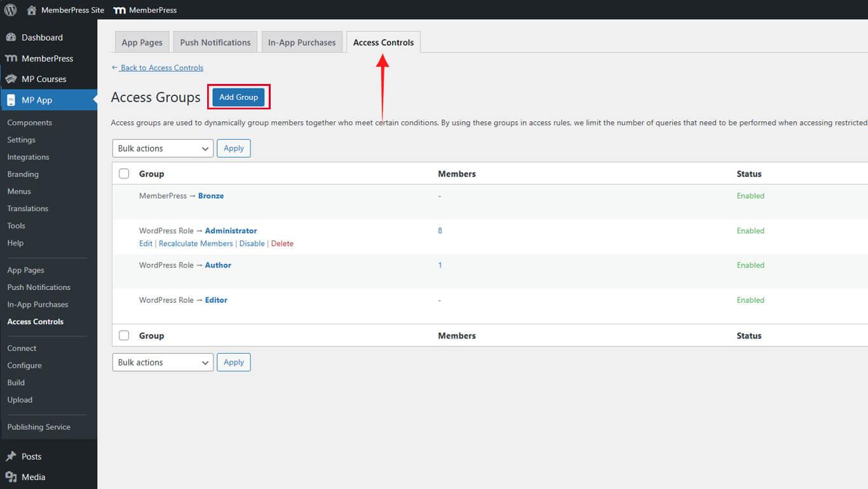868x489 pixels.
Task: Open Branding in the sidebar submenu
Action: click(x=23, y=174)
